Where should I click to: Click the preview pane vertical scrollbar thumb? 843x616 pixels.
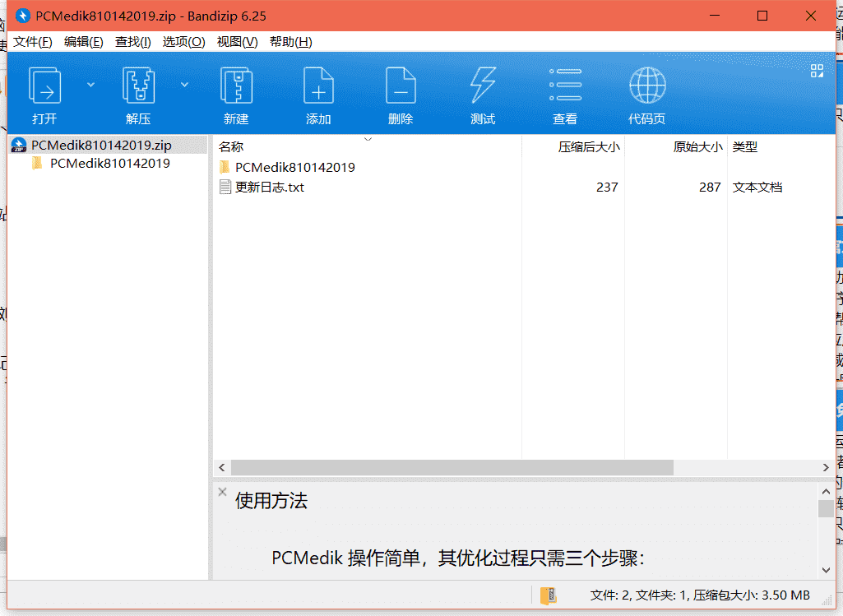pyautogui.click(x=826, y=508)
